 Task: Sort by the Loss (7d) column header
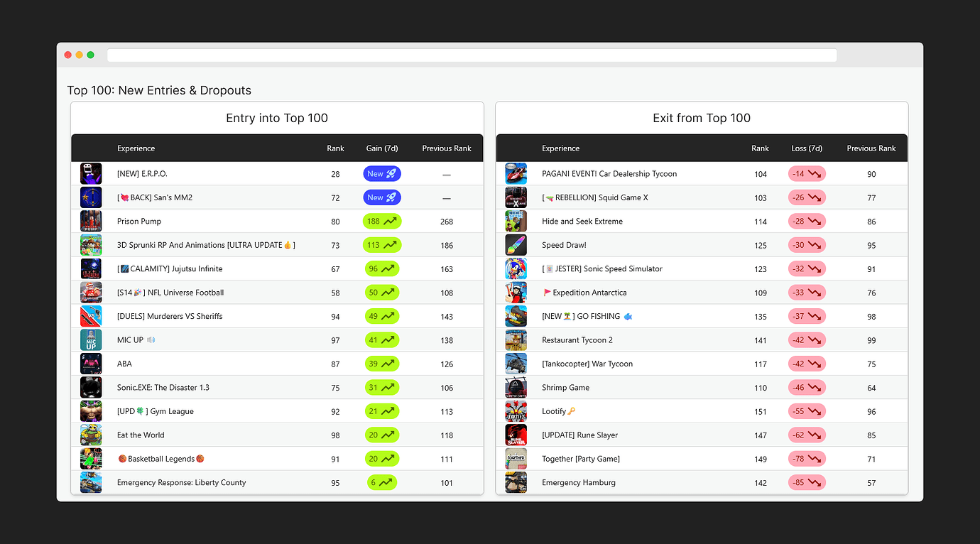pyautogui.click(x=807, y=148)
